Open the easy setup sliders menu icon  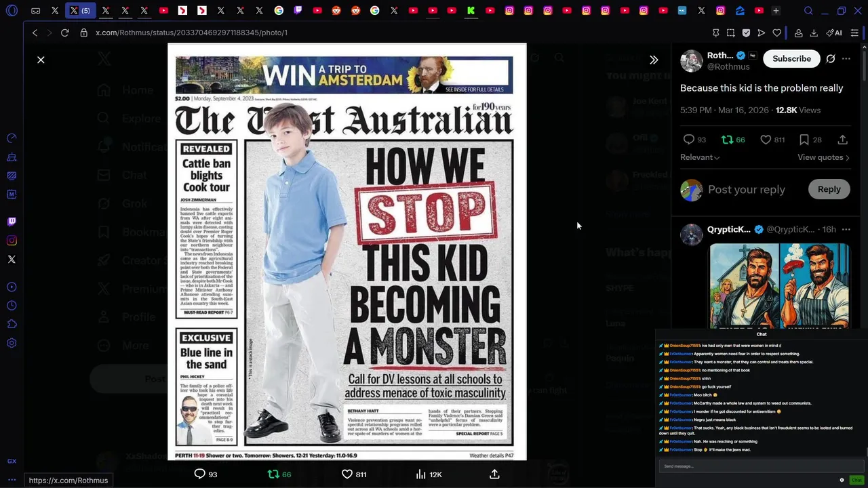[x=854, y=33]
